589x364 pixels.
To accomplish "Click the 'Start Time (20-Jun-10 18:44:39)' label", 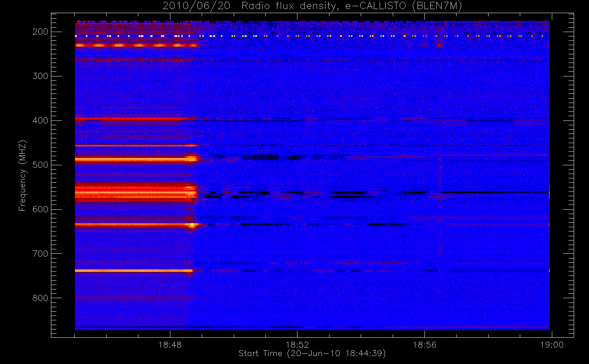I will (312, 353).
